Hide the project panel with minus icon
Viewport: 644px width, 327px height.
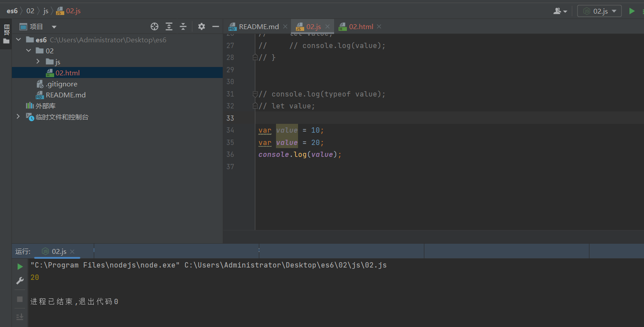pyautogui.click(x=216, y=26)
